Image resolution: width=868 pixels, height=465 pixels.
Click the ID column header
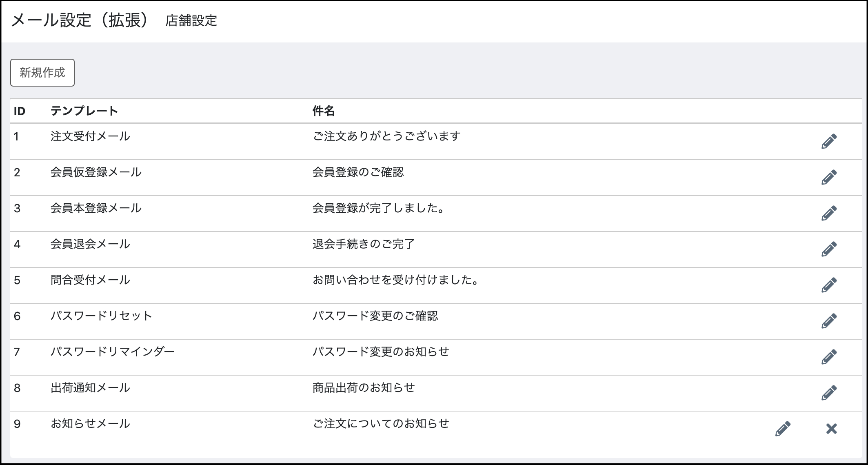20,111
